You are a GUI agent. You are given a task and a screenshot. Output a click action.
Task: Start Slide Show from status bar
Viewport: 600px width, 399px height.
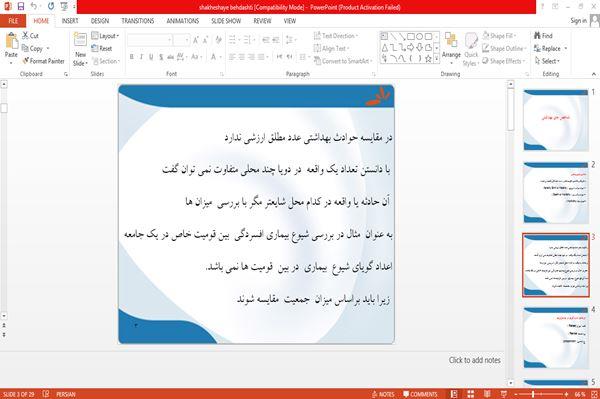504,394
